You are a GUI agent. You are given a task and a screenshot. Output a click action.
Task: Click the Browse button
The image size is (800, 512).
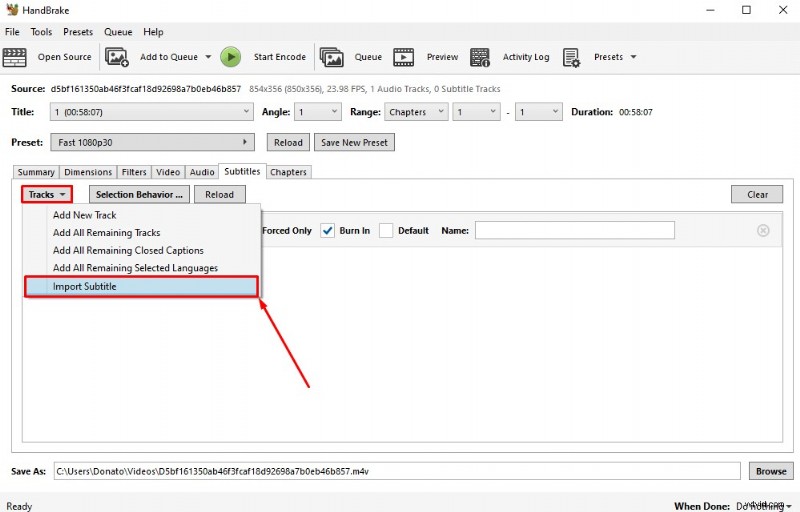[x=770, y=470]
